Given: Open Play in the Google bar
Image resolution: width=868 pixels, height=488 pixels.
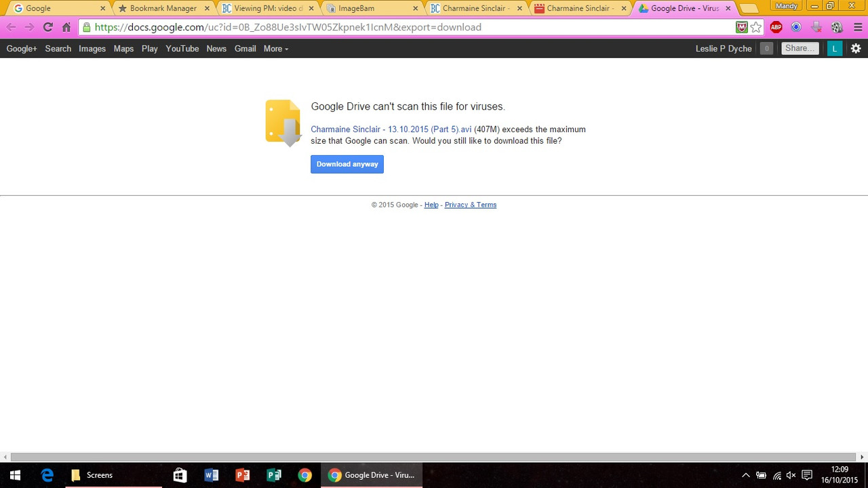Looking at the screenshot, I should click(150, 49).
